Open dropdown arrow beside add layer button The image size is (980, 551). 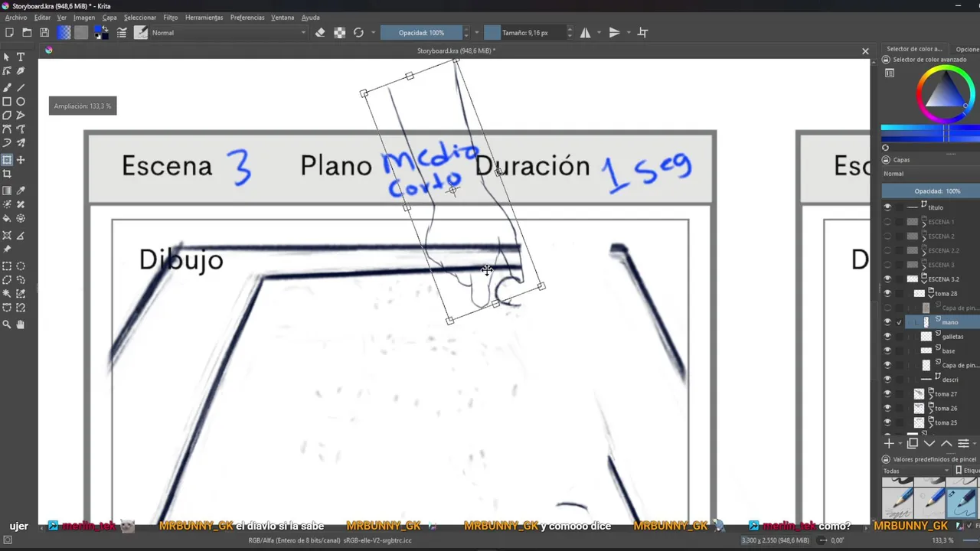point(900,443)
